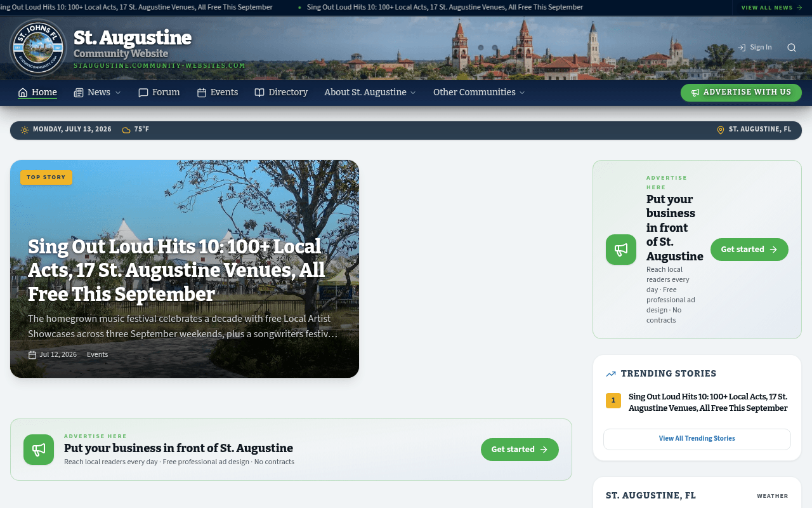Open the search magnifier icon in header
Screen dimensions: 812x508
tap(792, 48)
